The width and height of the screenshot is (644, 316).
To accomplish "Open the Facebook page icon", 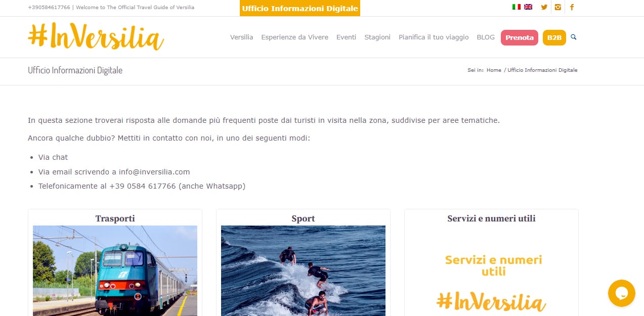I will click(572, 7).
